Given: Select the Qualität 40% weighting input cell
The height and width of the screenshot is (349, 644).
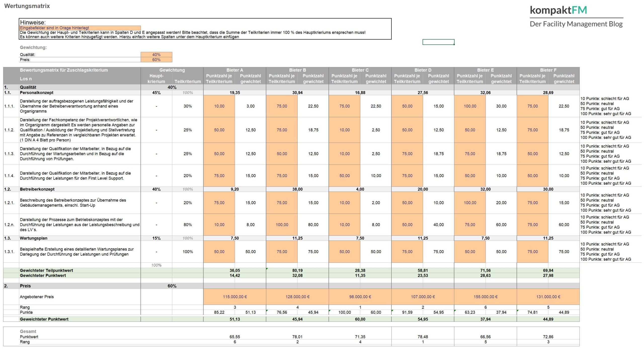Looking at the screenshot, I should [156, 55].
